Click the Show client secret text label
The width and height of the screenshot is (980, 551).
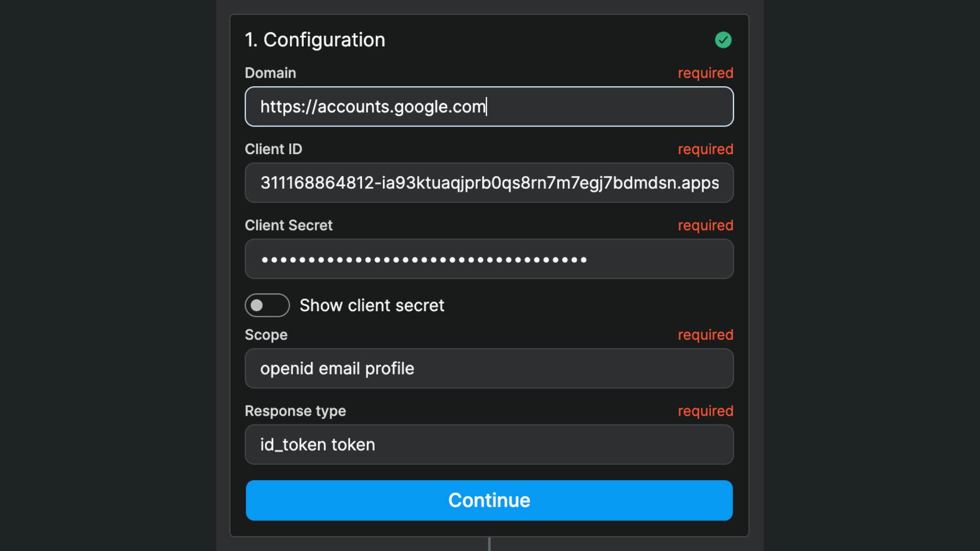(372, 305)
